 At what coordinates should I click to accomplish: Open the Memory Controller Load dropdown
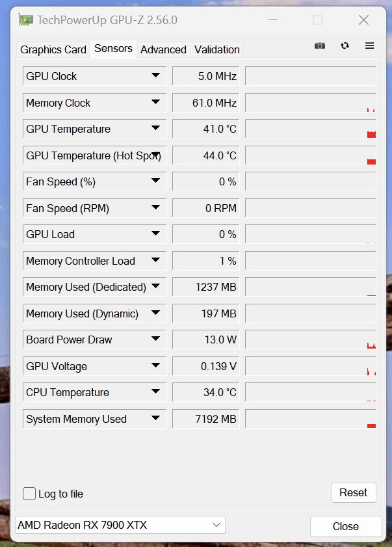(155, 260)
